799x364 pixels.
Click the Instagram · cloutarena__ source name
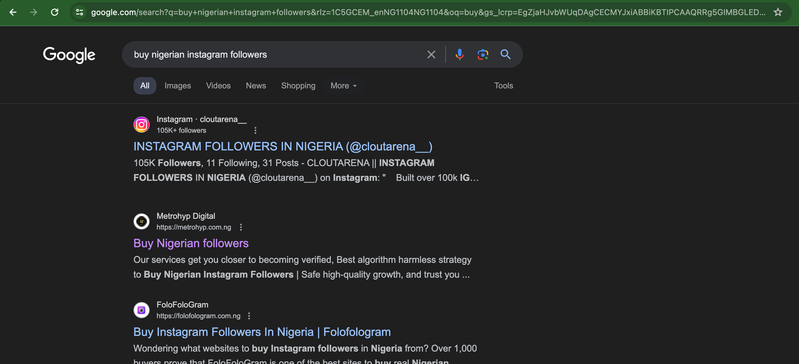click(x=201, y=119)
